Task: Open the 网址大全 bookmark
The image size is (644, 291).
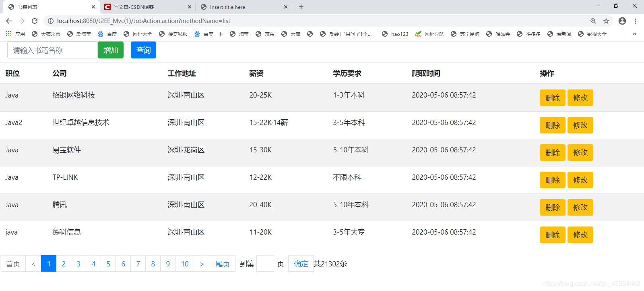Action: [138, 34]
